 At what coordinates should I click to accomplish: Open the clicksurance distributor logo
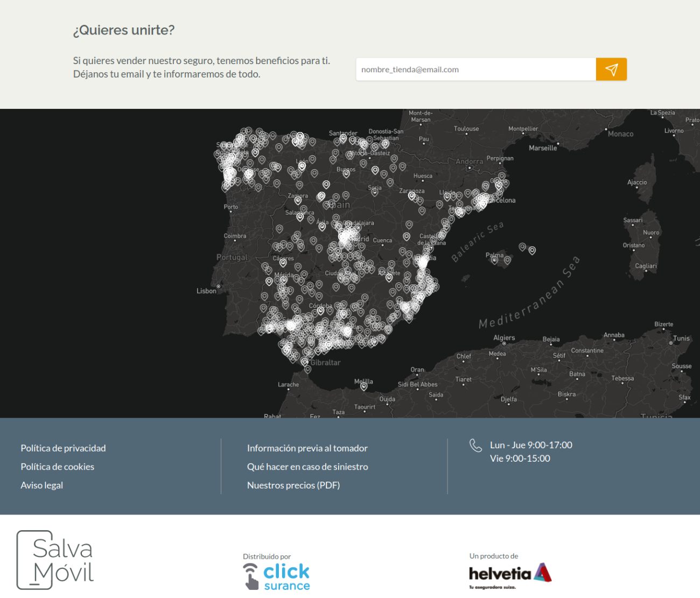pos(276,576)
